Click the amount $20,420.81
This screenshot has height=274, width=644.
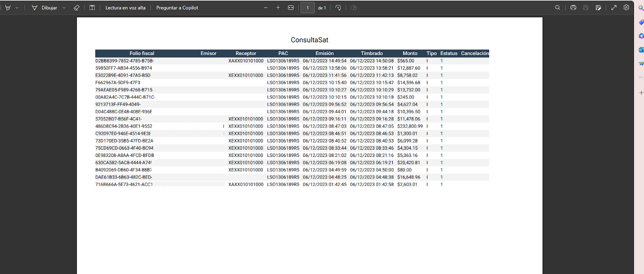[x=409, y=163]
